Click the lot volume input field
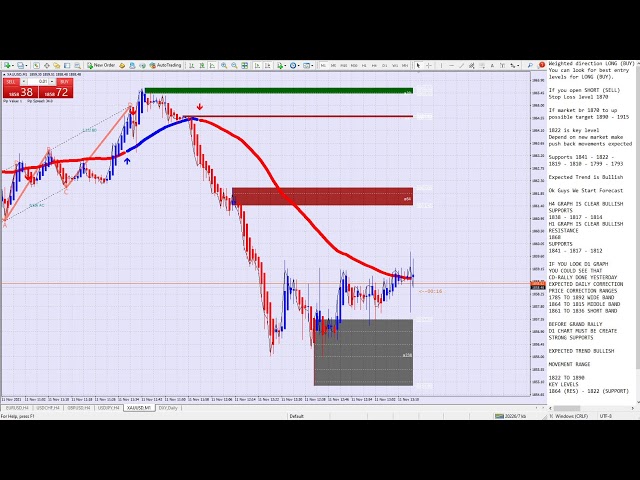This screenshot has width=640, height=480. (37, 82)
